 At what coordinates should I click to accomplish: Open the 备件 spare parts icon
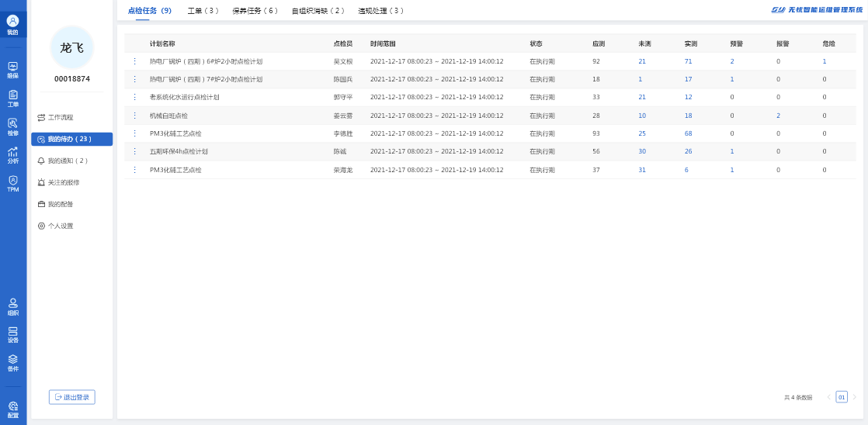[12, 363]
